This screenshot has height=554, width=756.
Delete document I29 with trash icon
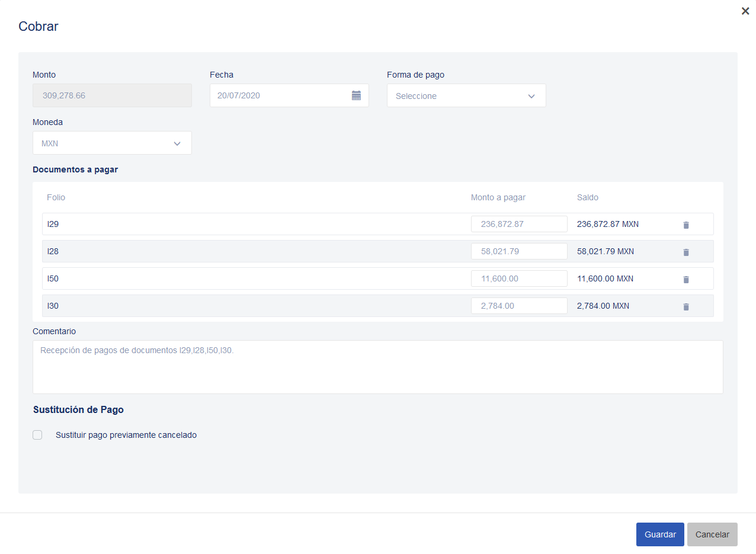[686, 225]
